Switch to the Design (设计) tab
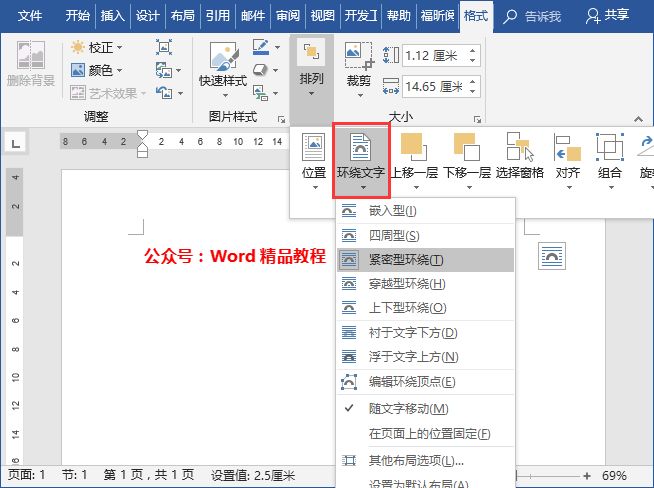Image resolution: width=654 pixels, height=488 pixels. (148, 16)
